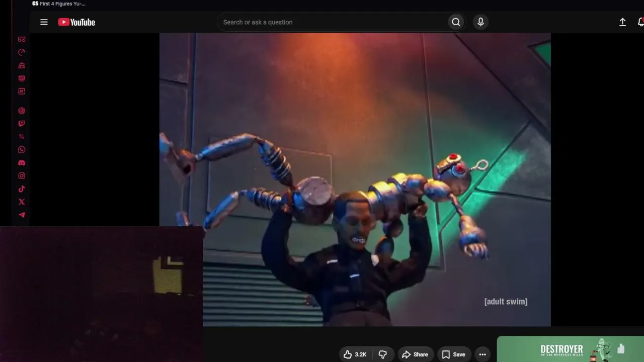Open TikTok from the browser sidebar

pos(22,189)
